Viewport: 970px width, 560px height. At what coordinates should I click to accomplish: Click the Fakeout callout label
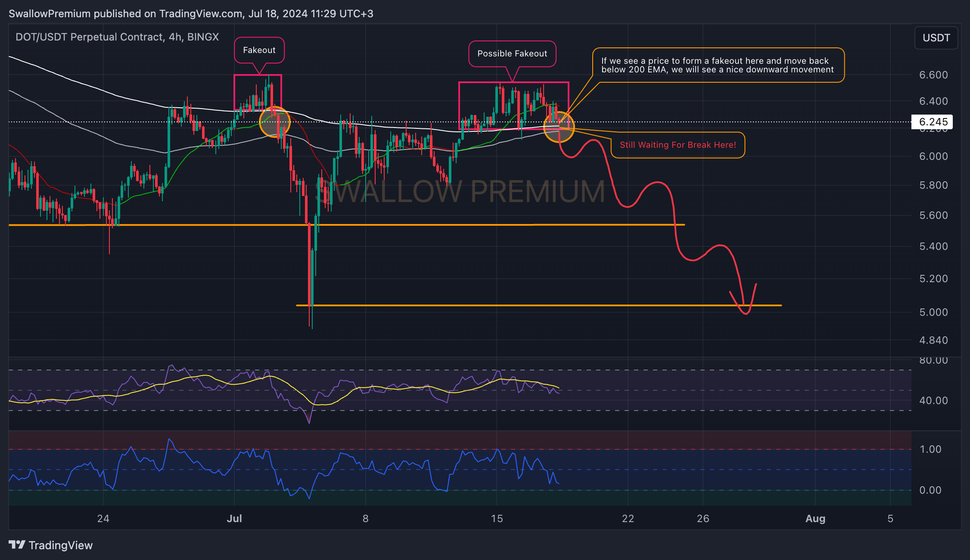[259, 50]
